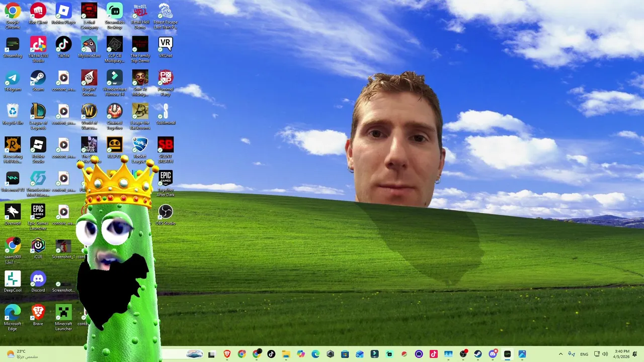Select the Screenshot_1 image file
The width and height of the screenshot is (644, 362).
(x=63, y=249)
